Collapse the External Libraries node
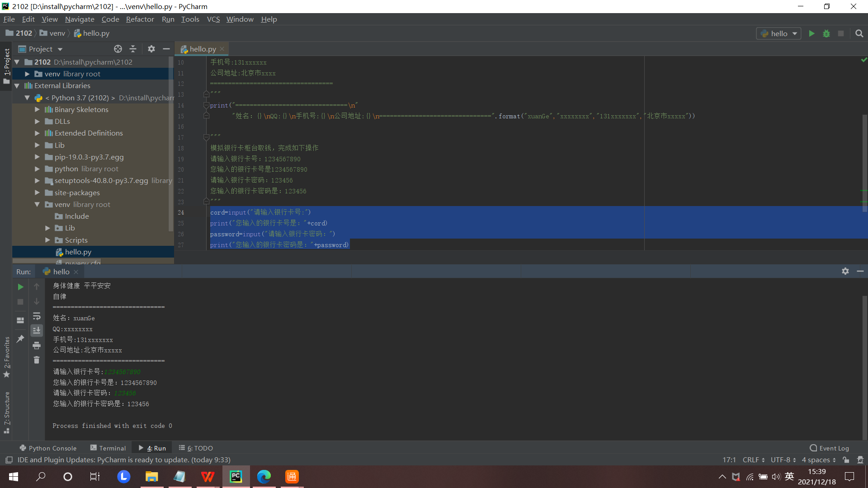 17,86
